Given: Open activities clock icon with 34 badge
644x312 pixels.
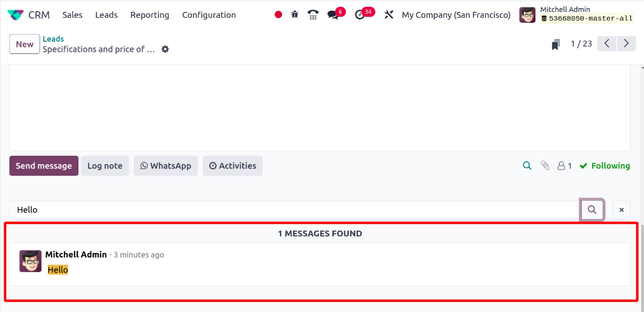Looking at the screenshot, I should tap(360, 15).
